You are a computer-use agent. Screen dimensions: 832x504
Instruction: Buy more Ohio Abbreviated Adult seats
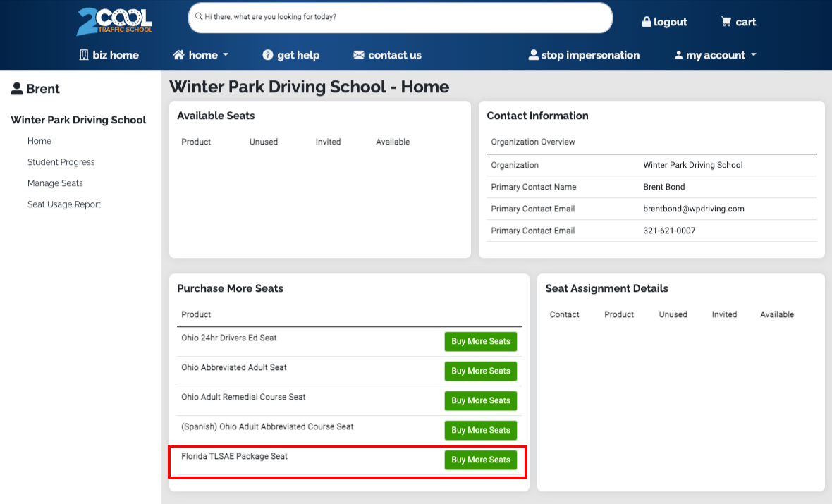pos(481,371)
